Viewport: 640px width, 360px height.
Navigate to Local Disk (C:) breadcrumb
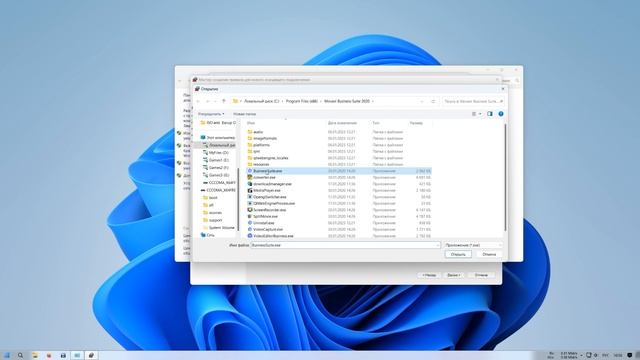pos(261,101)
